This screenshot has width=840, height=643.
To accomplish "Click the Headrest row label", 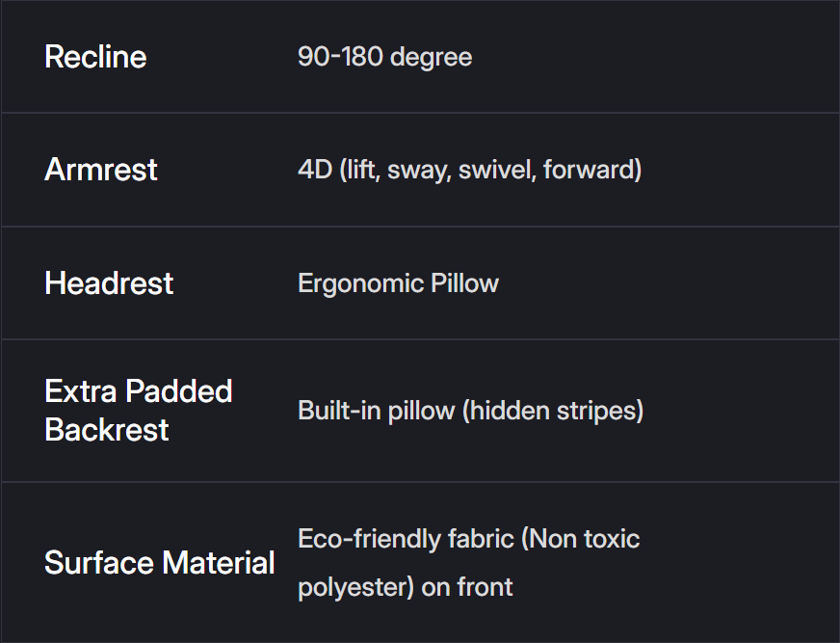I will 109,283.
